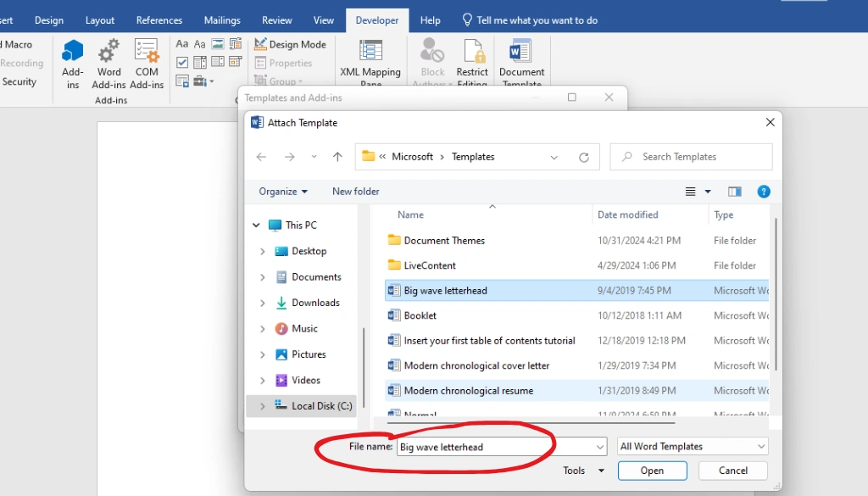The width and height of the screenshot is (868, 496).
Task: Go up one folder level
Action: point(337,157)
